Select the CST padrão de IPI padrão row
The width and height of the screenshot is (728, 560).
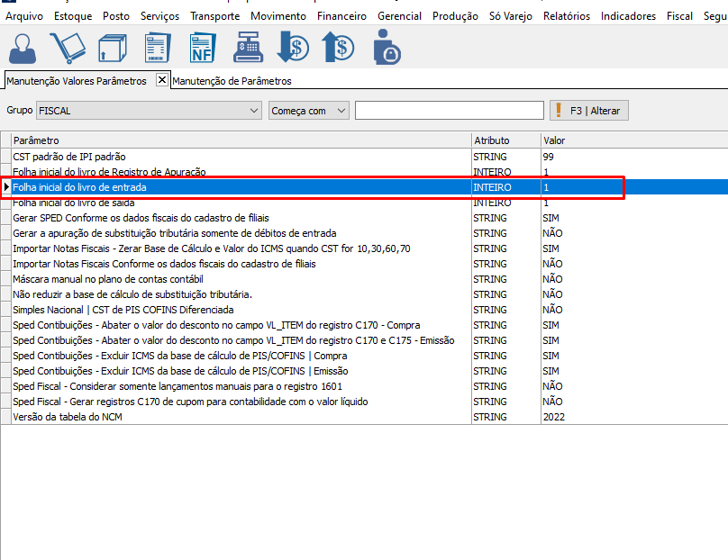(241, 157)
